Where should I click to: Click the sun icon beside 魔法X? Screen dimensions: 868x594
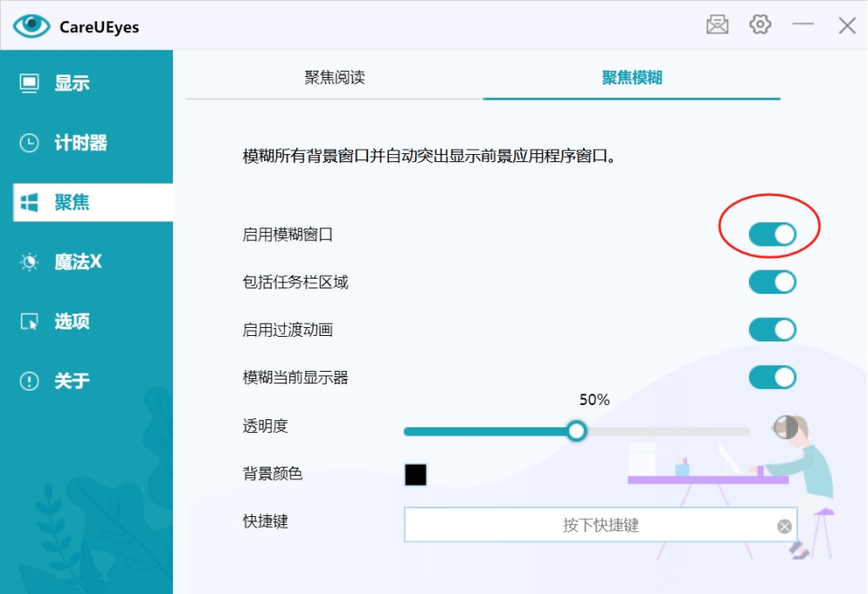coord(30,263)
